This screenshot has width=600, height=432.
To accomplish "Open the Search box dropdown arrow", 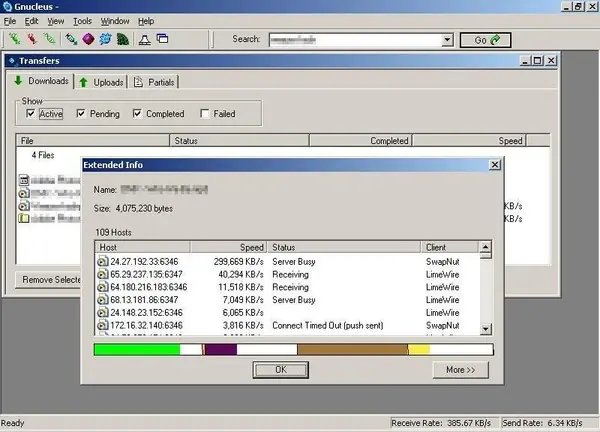I will tap(447, 40).
